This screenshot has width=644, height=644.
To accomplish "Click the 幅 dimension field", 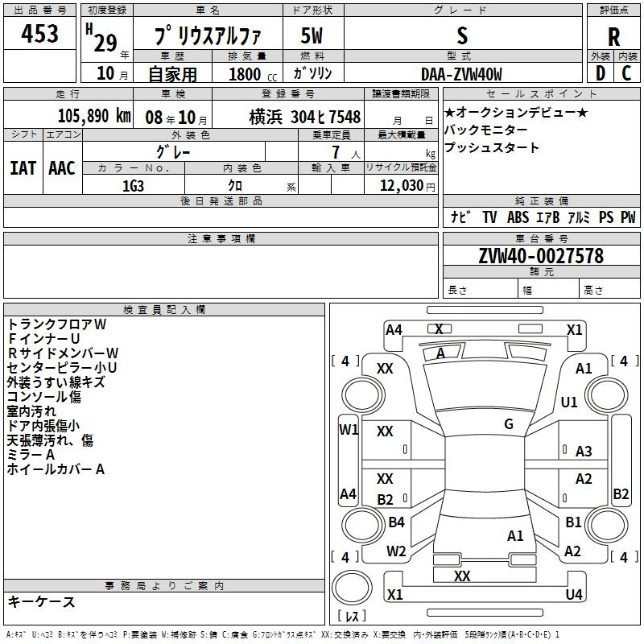I will 549,288.
